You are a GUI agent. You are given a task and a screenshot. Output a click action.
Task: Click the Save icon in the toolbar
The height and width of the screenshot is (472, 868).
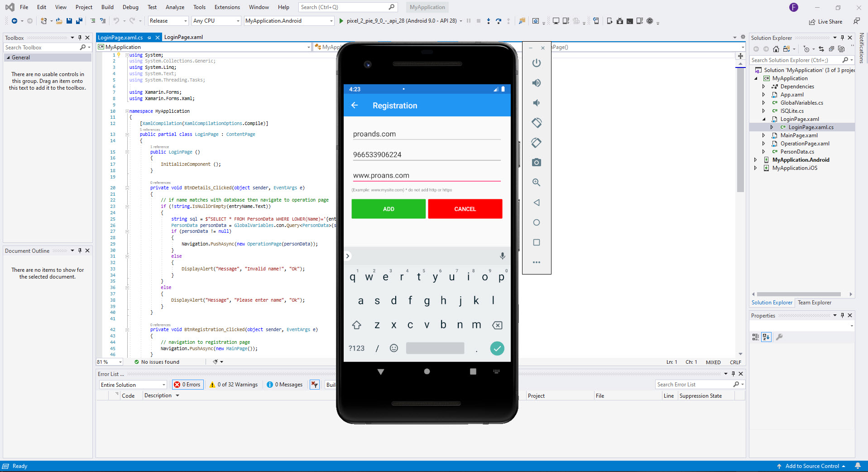point(69,21)
